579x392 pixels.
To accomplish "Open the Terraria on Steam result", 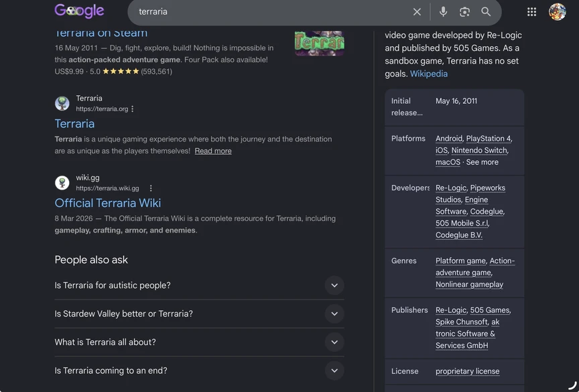I will coord(101,33).
